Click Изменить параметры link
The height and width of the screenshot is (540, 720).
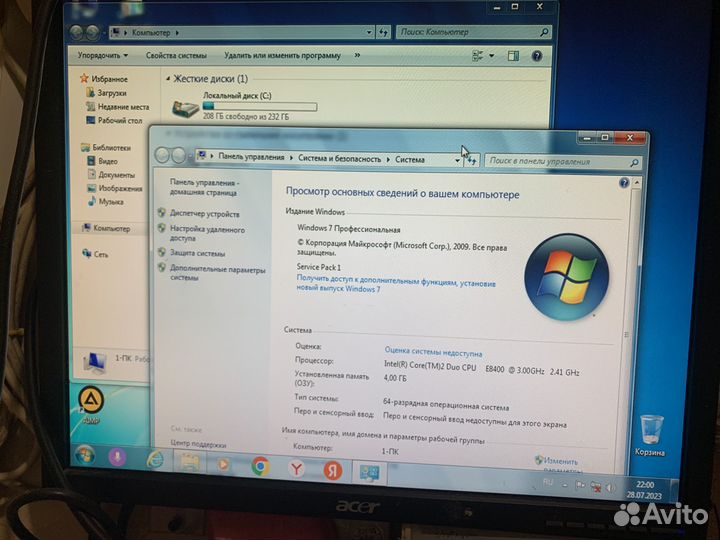pos(560,465)
